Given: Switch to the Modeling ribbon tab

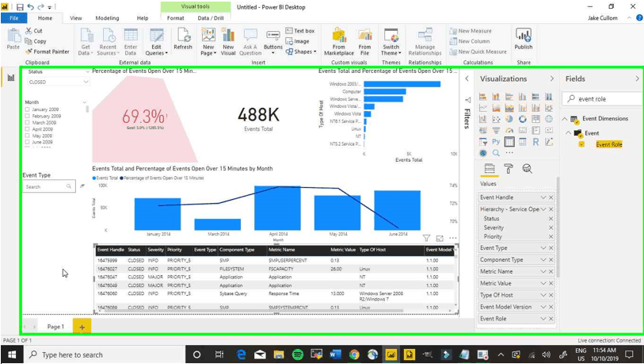Looking at the screenshot, I should click(107, 18).
